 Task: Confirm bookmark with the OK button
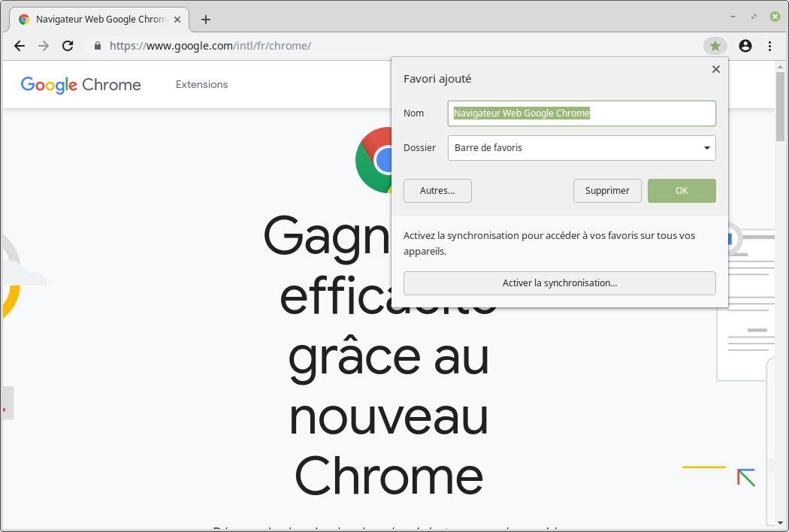pos(682,191)
